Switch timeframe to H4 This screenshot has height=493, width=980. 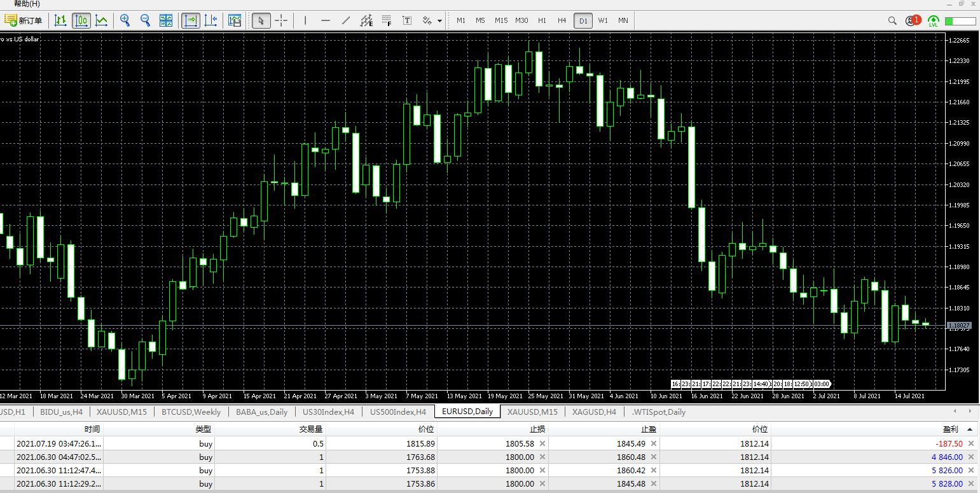click(562, 20)
